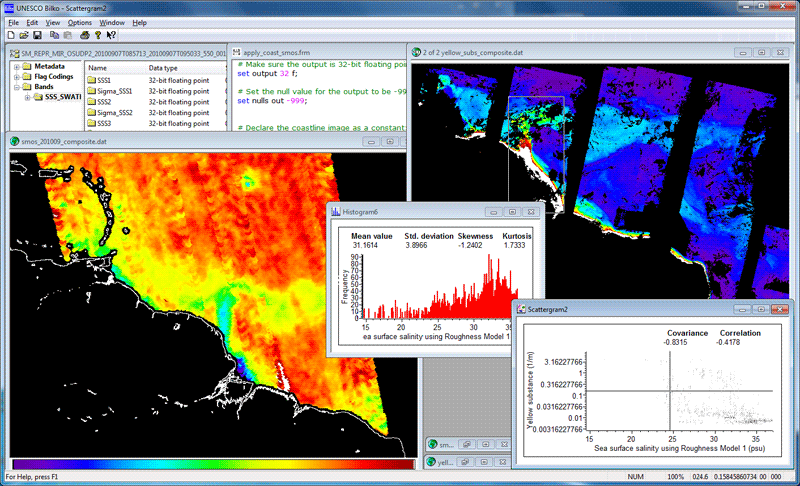
Task: Click the Correlation value -0.4178
Action: point(728,342)
